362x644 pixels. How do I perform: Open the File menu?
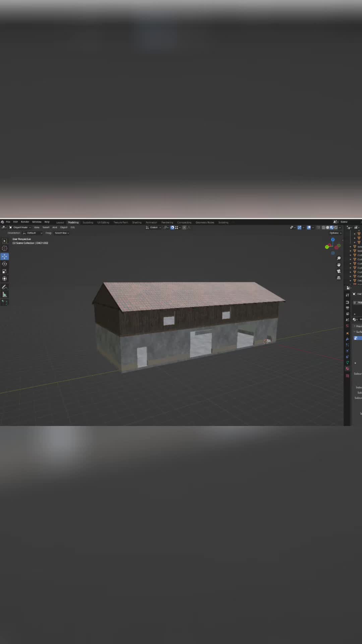[8, 222]
